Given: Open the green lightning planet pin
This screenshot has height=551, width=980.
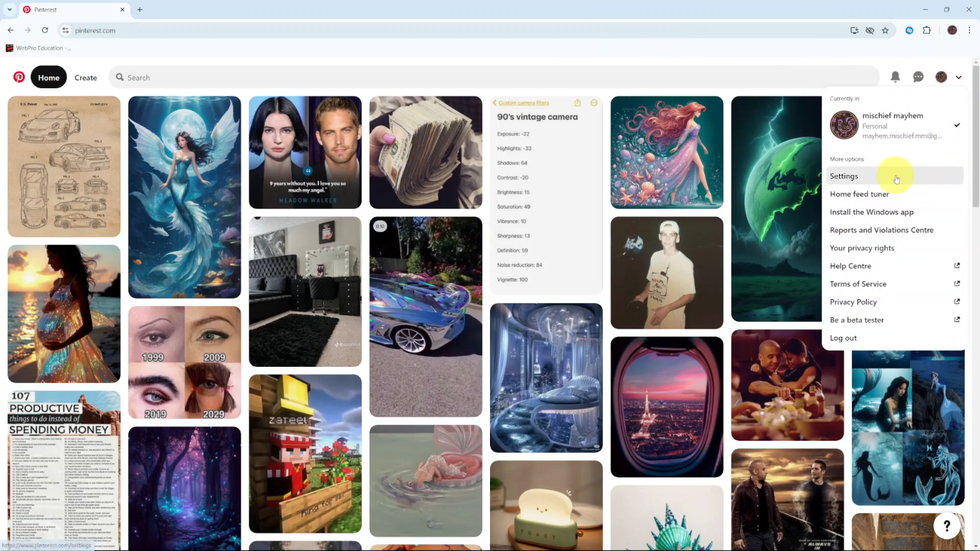Looking at the screenshot, I should (x=776, y=209).
